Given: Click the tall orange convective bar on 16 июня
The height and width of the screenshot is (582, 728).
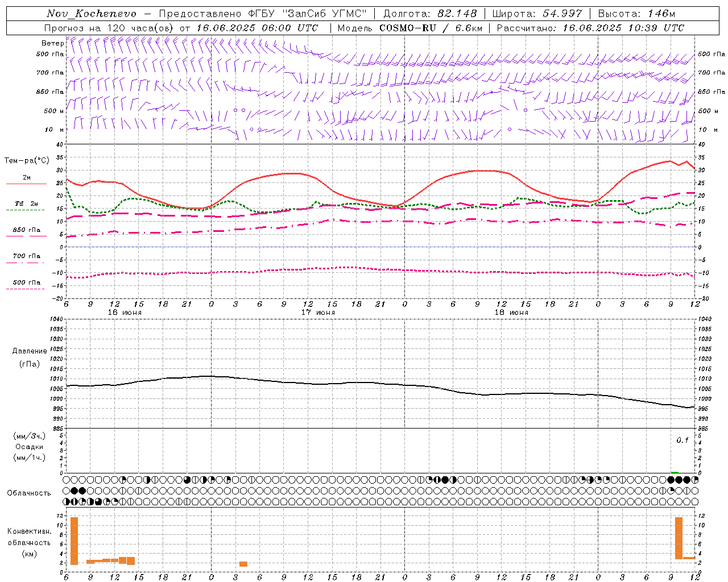Looking at the screenshot, I should click(74, 541).
